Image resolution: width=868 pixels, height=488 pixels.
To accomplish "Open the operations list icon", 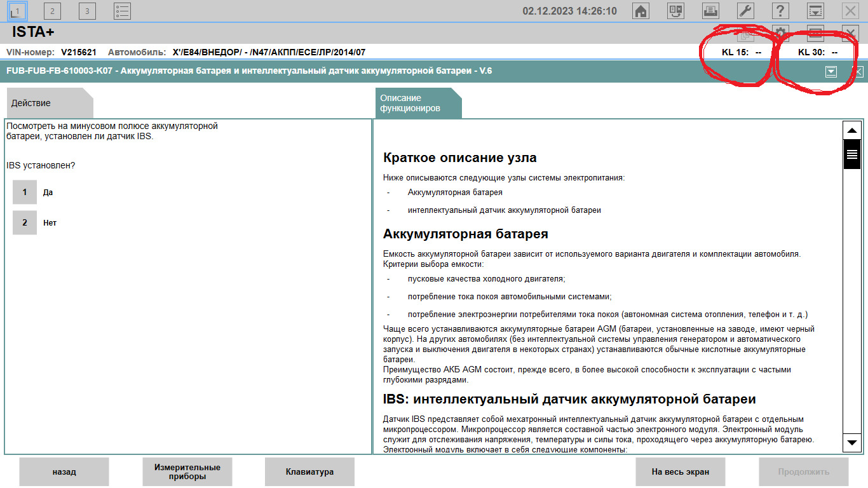I will (x=122, y=11).
